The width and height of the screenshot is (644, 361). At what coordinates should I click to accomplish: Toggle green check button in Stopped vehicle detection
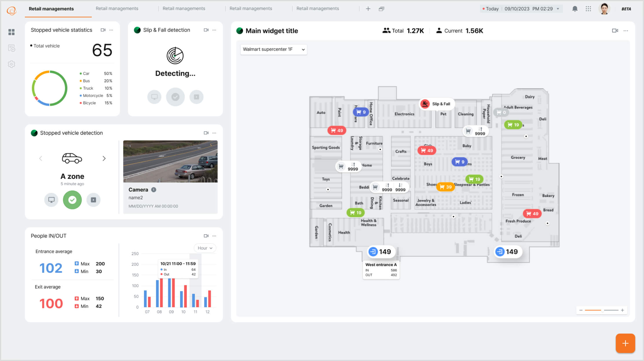click(72, 200)
